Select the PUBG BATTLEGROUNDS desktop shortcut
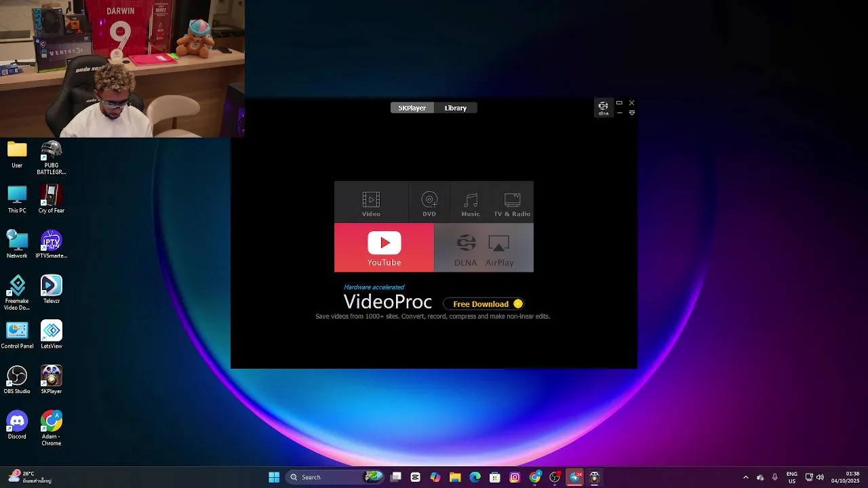This screenshot has width=868, height=488. click(x=52, y=158)
